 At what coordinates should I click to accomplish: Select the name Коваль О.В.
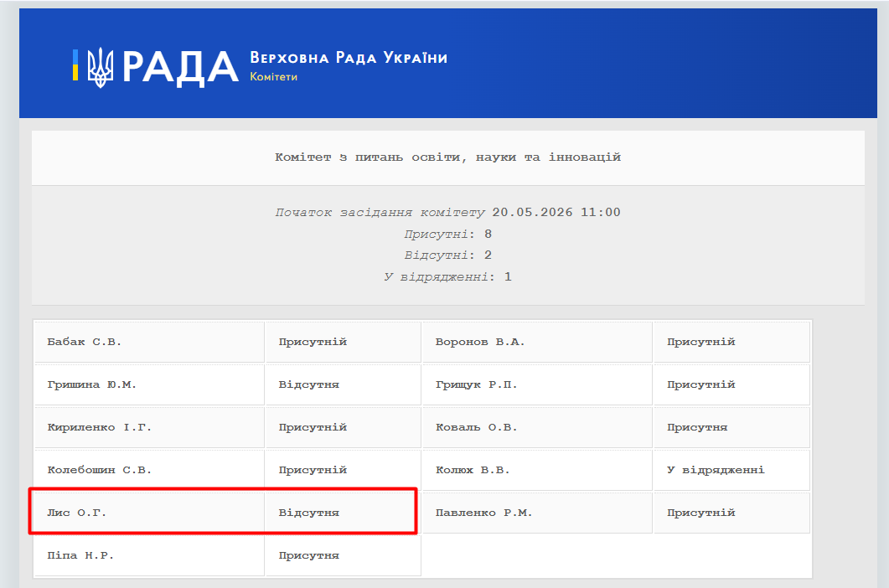click(476, 427)
